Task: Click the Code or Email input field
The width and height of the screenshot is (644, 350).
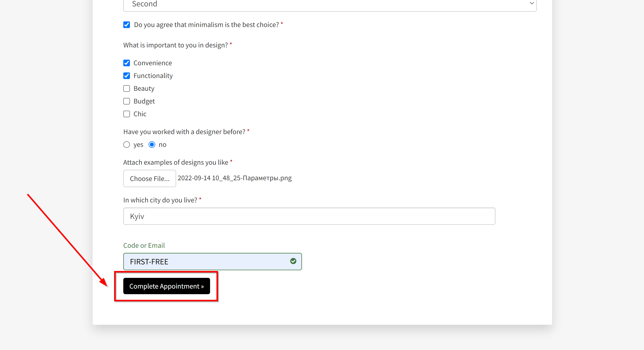Action: pyautogui.click(x=212, y=262)
